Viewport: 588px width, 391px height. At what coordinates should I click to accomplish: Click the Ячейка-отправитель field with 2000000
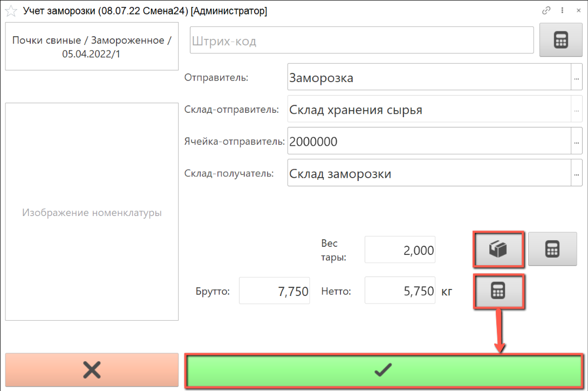429,142
